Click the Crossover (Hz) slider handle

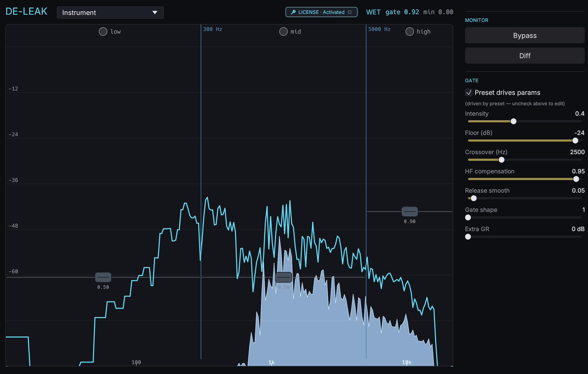coord(501,160)
